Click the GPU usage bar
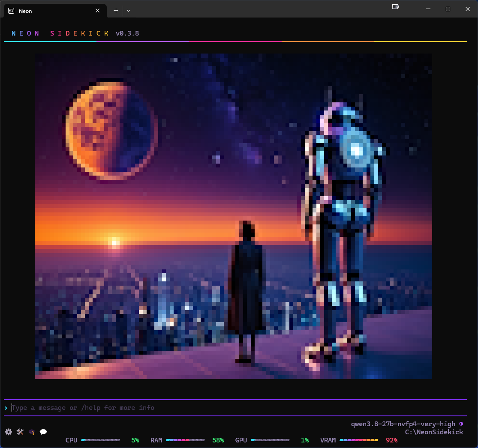This screenshot has width=478, height=448. click(270, 440)
